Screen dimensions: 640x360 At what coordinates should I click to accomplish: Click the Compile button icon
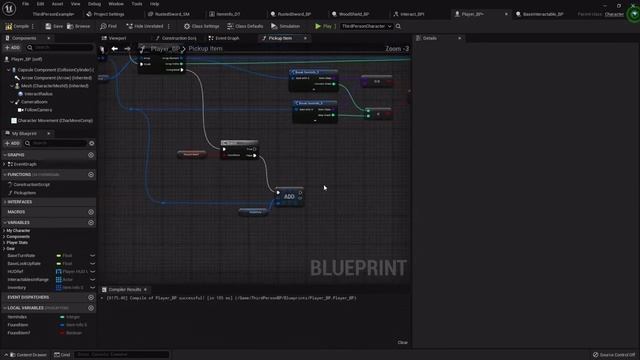(9, 26)
